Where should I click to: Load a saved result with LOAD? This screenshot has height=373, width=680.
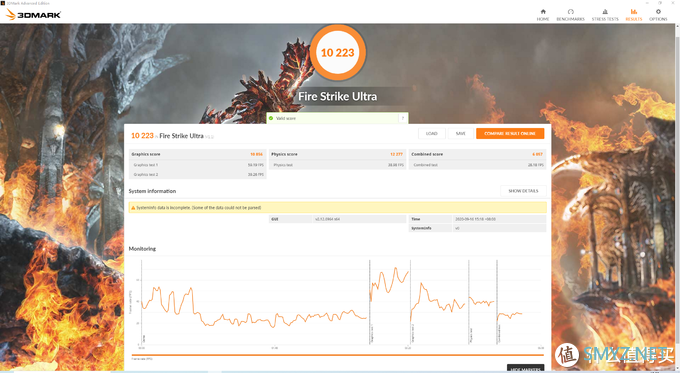pyautogui.click(x=432, y=134)
